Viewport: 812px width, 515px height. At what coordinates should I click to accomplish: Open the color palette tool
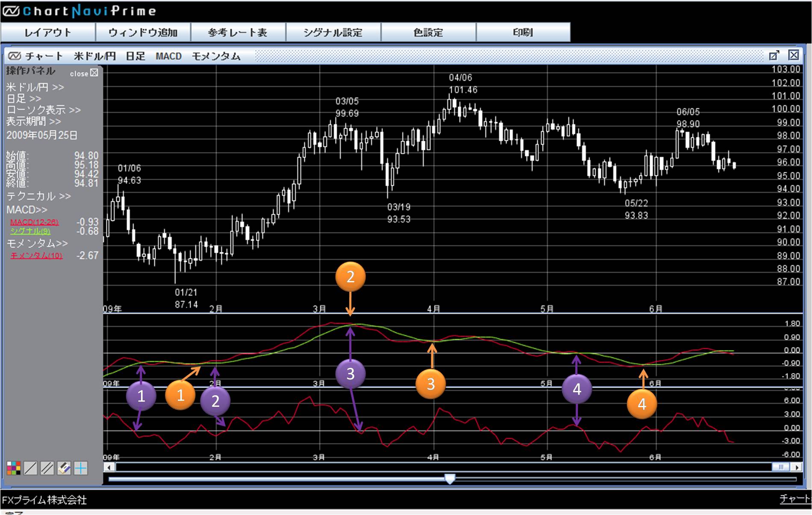pyautogui.click(x=14, y=468)
